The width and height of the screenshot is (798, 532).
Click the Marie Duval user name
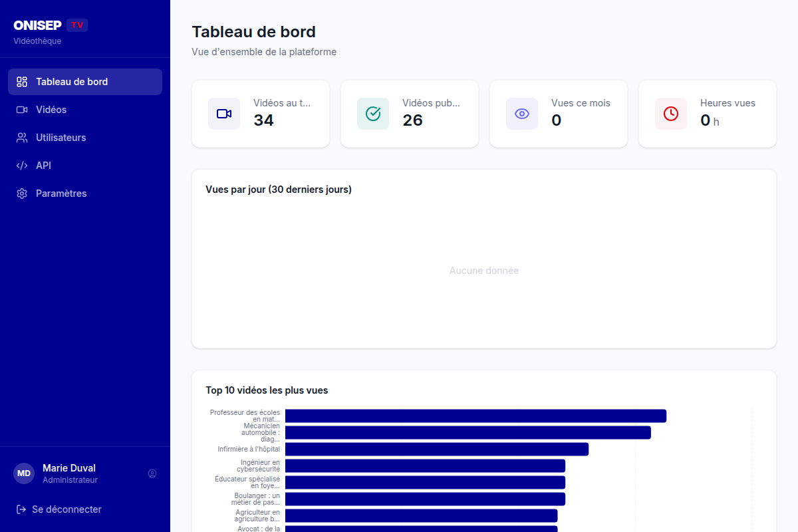[x=69, y=468]
